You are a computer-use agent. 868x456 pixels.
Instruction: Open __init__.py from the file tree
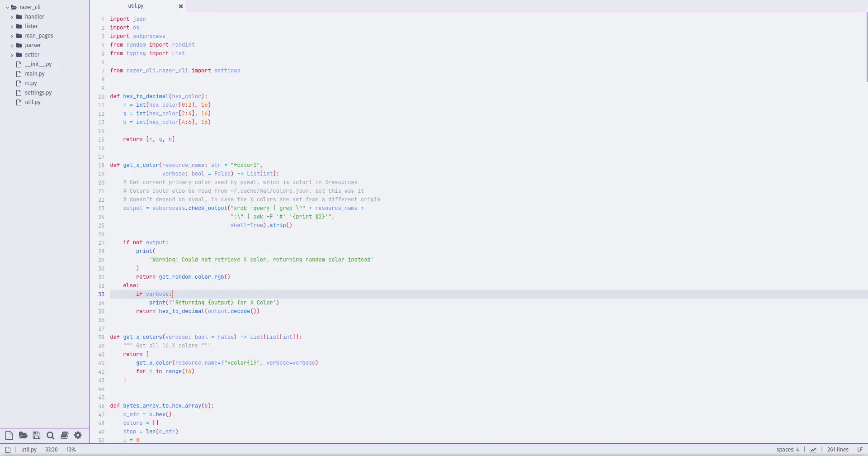tap(38, 64)
